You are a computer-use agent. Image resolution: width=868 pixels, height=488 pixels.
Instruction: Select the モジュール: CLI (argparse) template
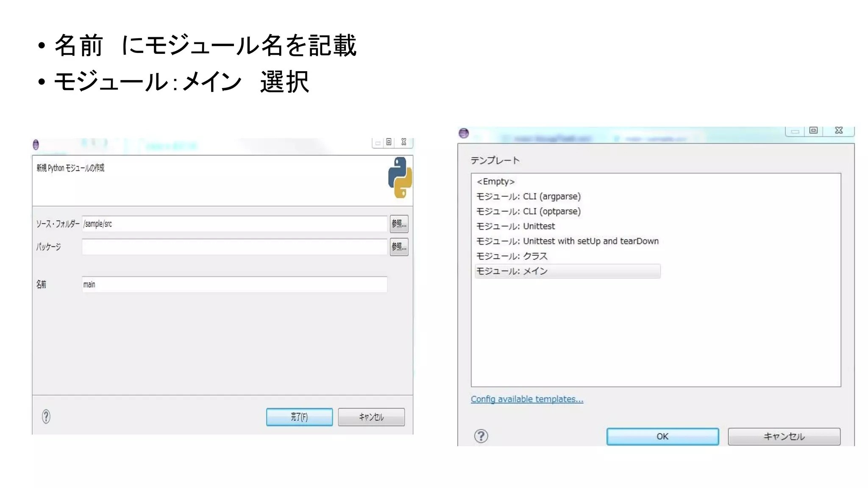(x=528, y=197)
